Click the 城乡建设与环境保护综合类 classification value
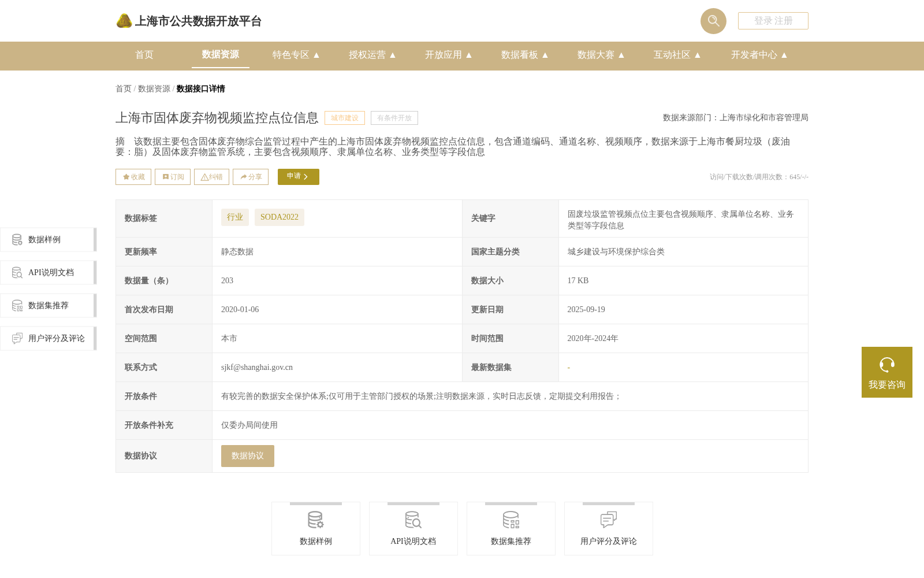 click(x=616, y=252)
